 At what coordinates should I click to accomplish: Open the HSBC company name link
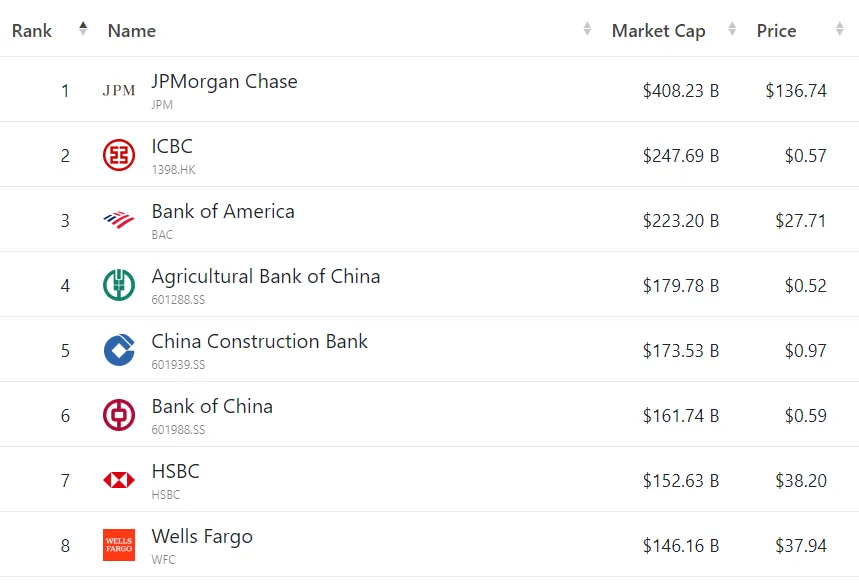click(x=176, y=471)
